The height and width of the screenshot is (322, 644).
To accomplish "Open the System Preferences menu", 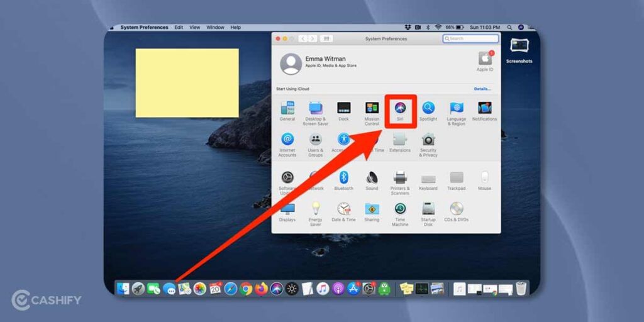I will click(x=144, y=28).
